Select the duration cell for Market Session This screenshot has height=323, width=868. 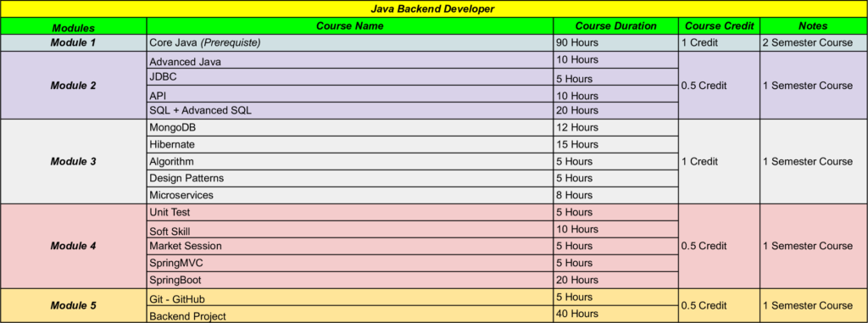(616, 246)
